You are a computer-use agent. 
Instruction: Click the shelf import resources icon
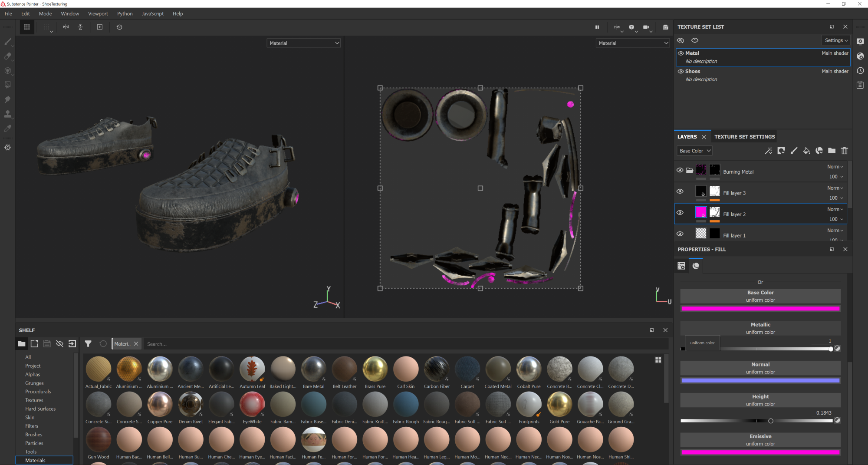coord(72,344)
